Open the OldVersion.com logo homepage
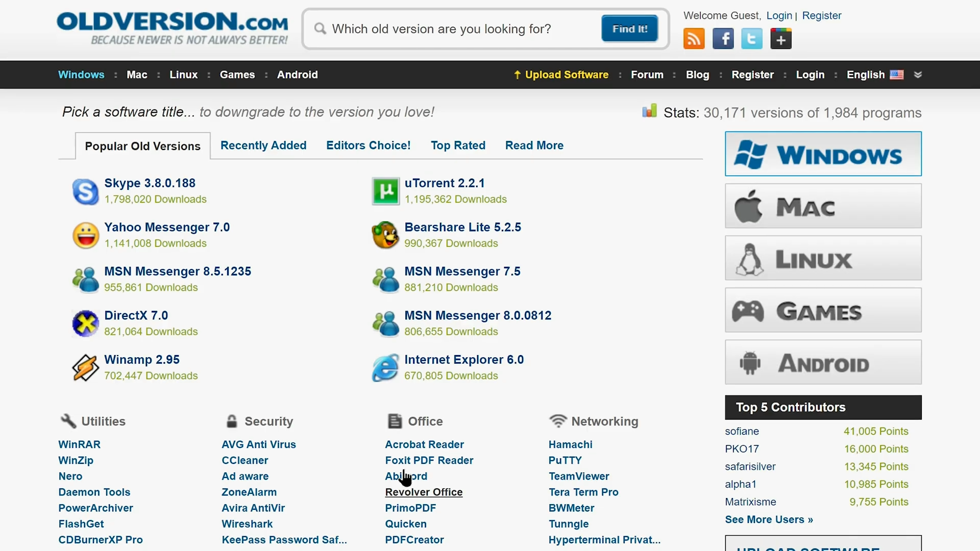 [x=173, y=28]
